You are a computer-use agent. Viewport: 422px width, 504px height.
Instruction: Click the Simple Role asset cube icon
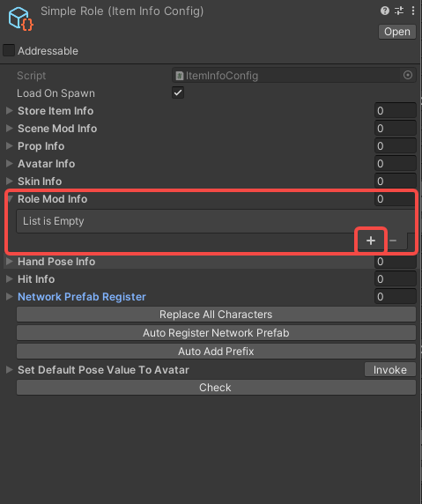[x=20, y=19]
